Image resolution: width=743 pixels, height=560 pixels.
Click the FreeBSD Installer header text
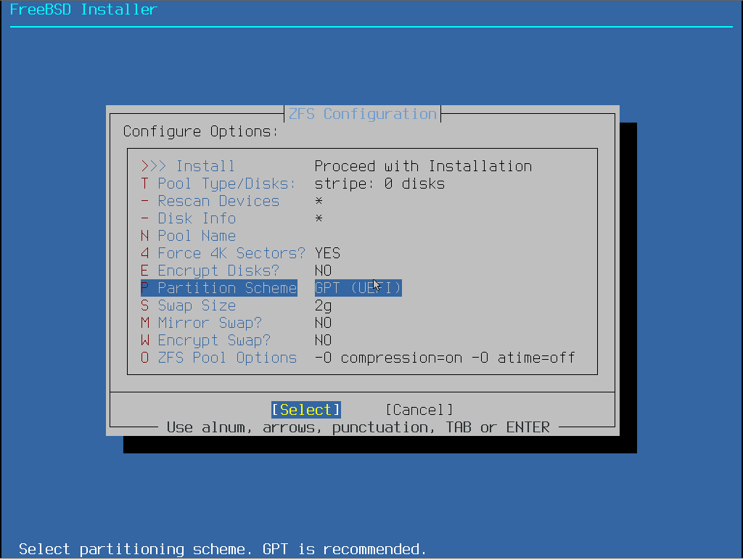click(84, 9)
